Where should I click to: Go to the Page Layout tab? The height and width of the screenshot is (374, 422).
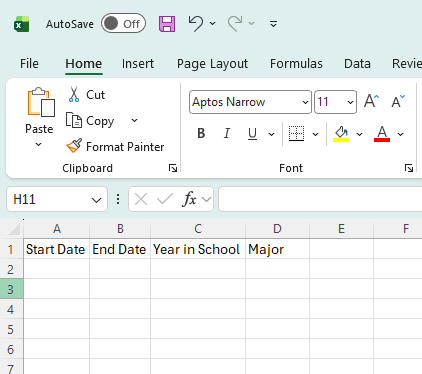coord(212,63)
